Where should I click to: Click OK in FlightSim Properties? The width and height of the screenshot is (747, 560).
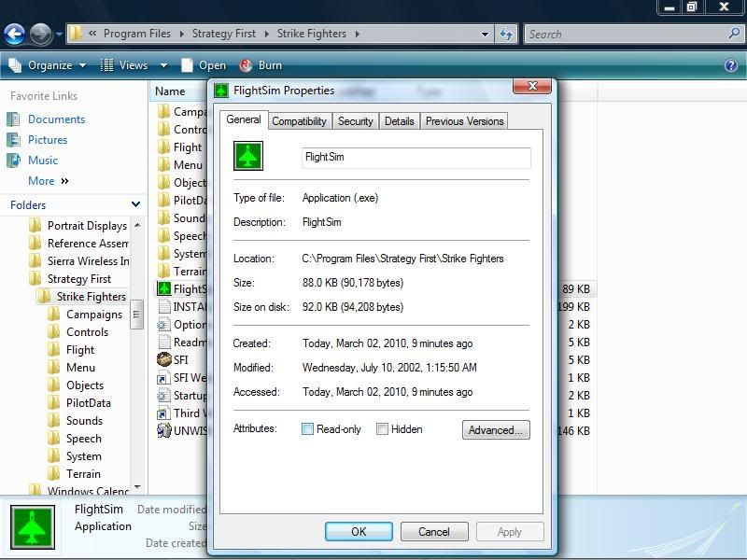(359, 531)
